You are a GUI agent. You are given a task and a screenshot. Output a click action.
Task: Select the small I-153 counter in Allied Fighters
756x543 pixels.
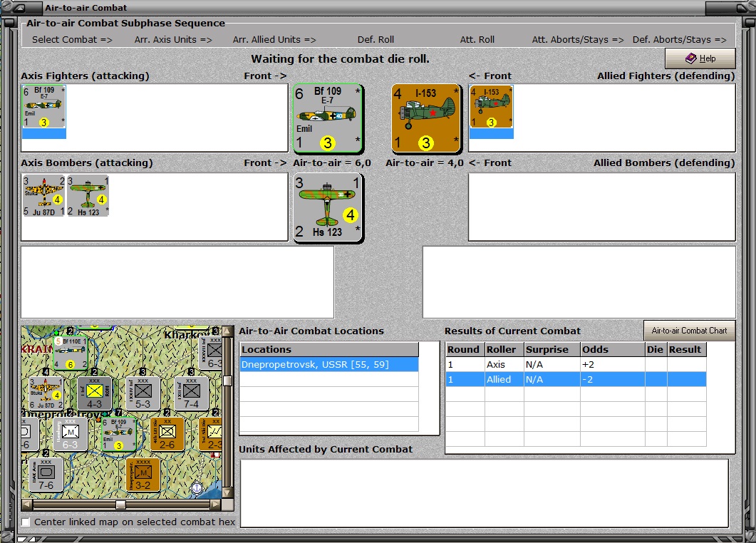(492, 107)
